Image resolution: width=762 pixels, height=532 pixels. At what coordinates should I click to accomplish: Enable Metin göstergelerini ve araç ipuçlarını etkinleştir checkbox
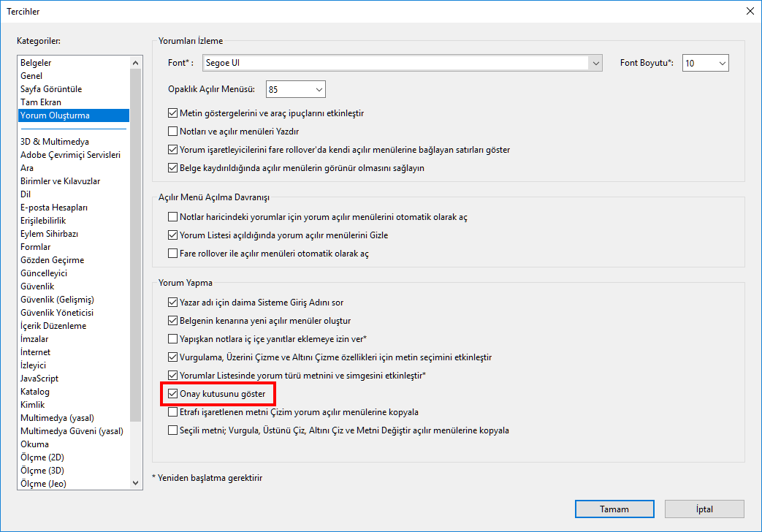pos(172,113)
